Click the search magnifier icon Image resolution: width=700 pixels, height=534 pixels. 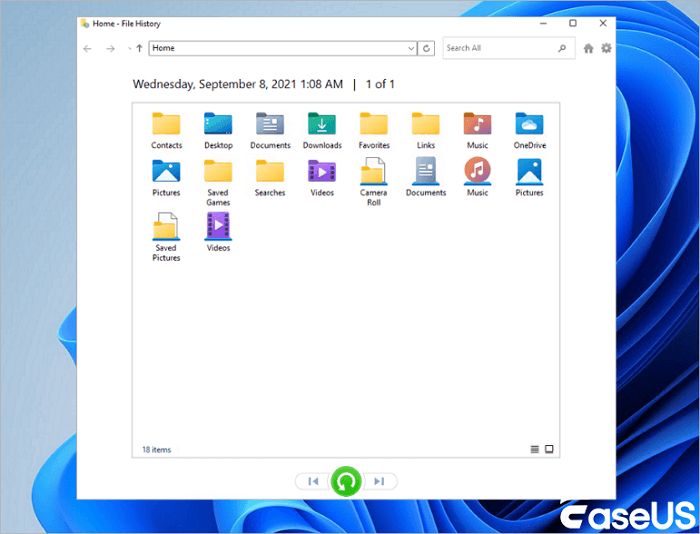click(x=562, y=48)
